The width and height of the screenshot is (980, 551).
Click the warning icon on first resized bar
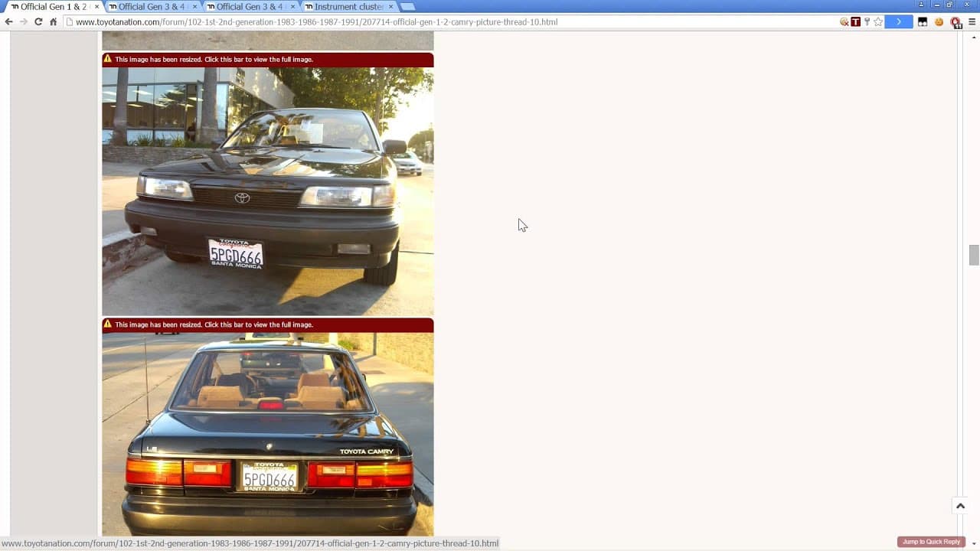(107, 59)
